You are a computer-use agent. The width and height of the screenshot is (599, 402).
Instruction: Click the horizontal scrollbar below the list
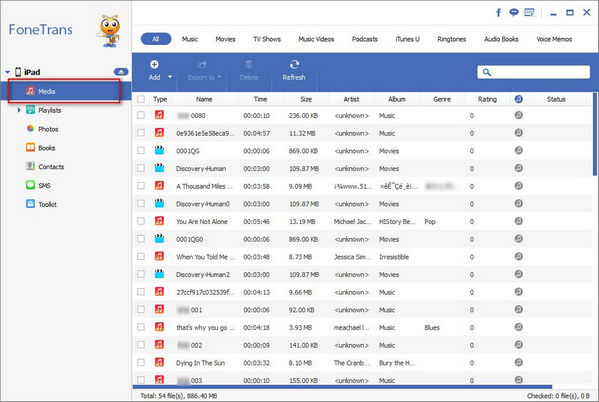342,387
